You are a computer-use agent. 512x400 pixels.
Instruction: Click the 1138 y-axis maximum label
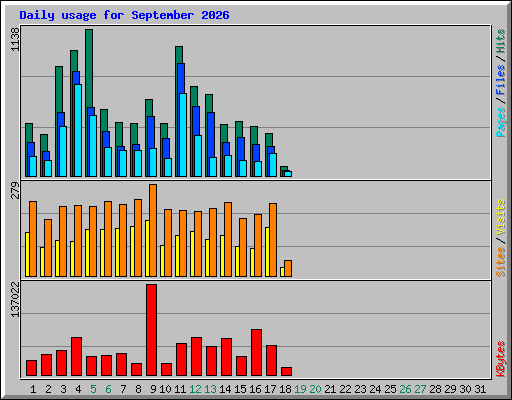click(15, 39)
